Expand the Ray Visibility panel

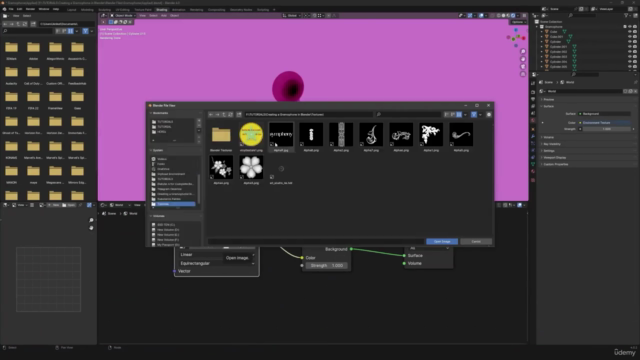552,144
